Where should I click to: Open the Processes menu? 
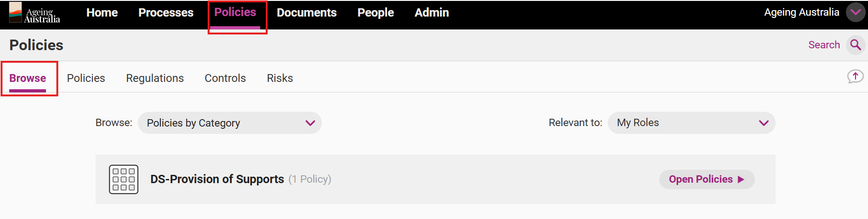pos(166,13)
